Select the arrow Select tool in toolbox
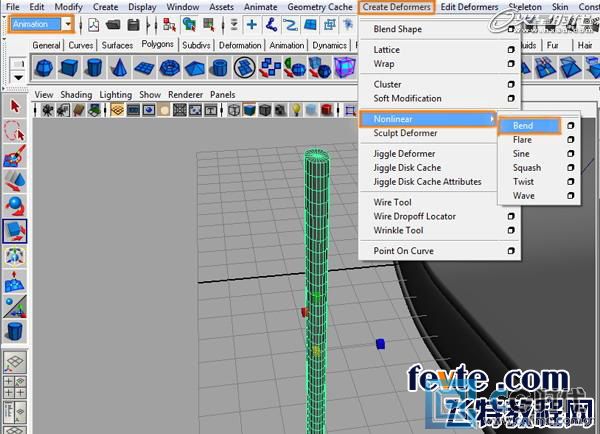 [15, 106]
